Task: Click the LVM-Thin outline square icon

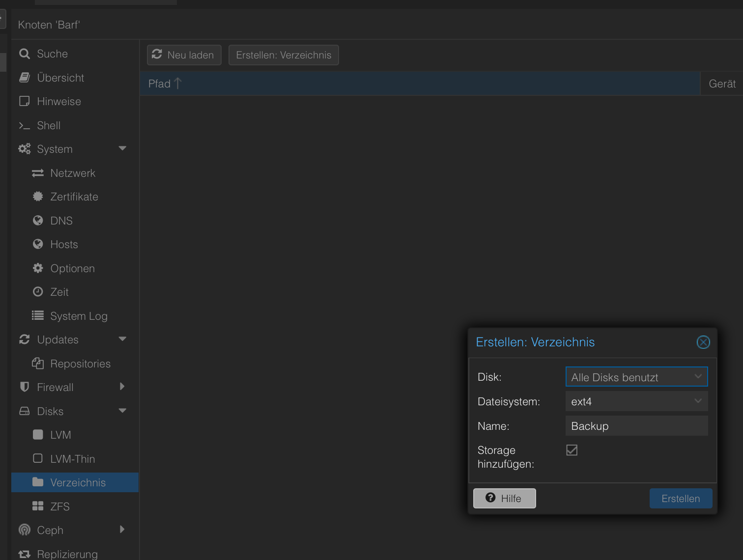Action: (x=38, y=458)
